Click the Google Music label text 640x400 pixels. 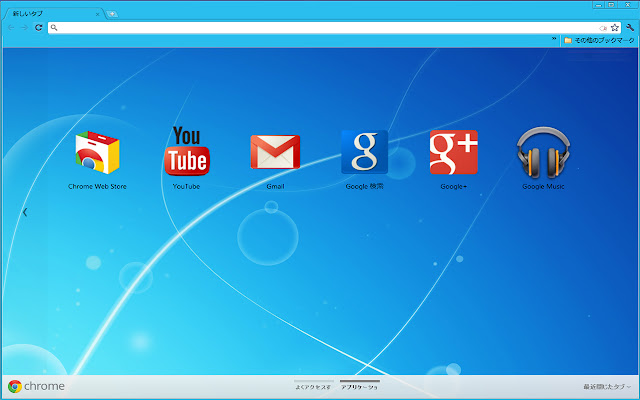pos(543,187)
